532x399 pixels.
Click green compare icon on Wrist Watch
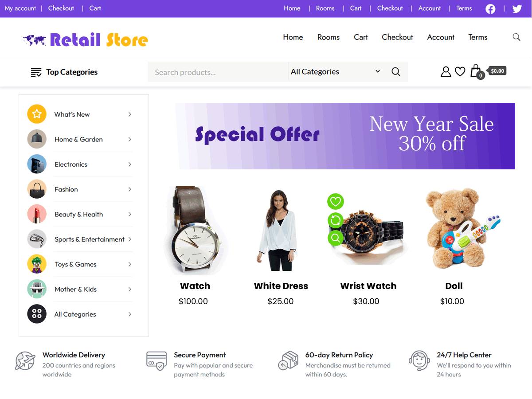click(336, 220)
